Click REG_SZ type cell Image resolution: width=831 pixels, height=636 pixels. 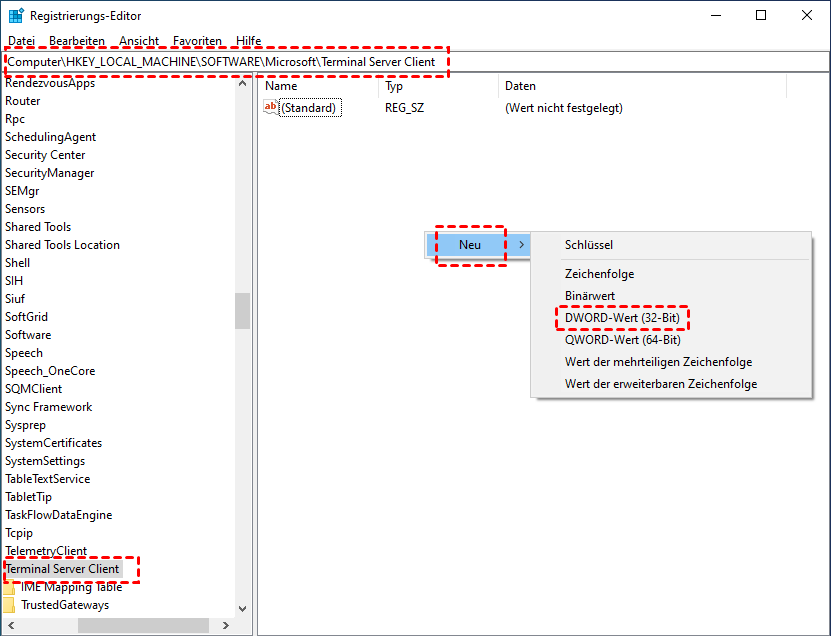[404, 108]
